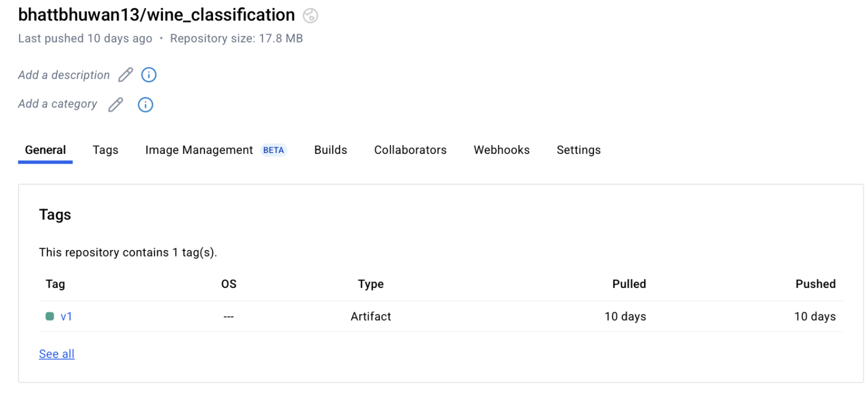The height and width of the screenshot is (394, 868).
Task: Open the Collaborators tab
Action: (x=410, y=150)
